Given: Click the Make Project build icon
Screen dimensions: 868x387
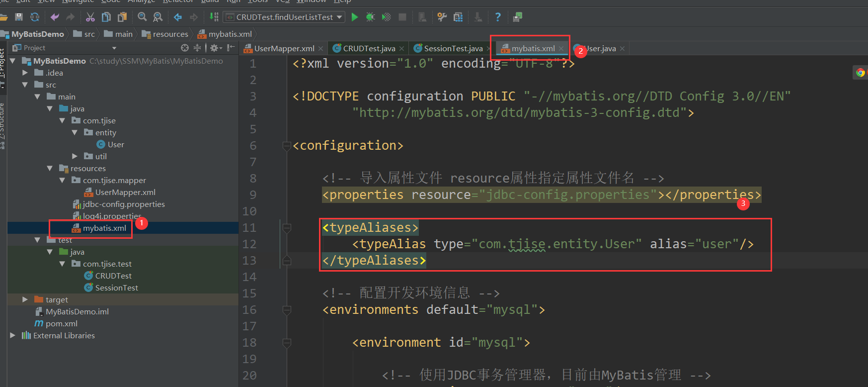Looking at the screenshot, I should (x=214, y=17).
